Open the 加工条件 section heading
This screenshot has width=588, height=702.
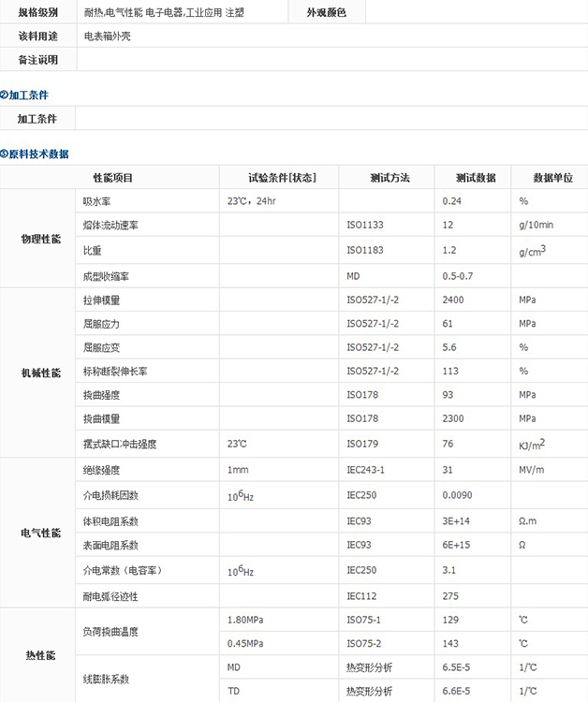click(28, 95)
